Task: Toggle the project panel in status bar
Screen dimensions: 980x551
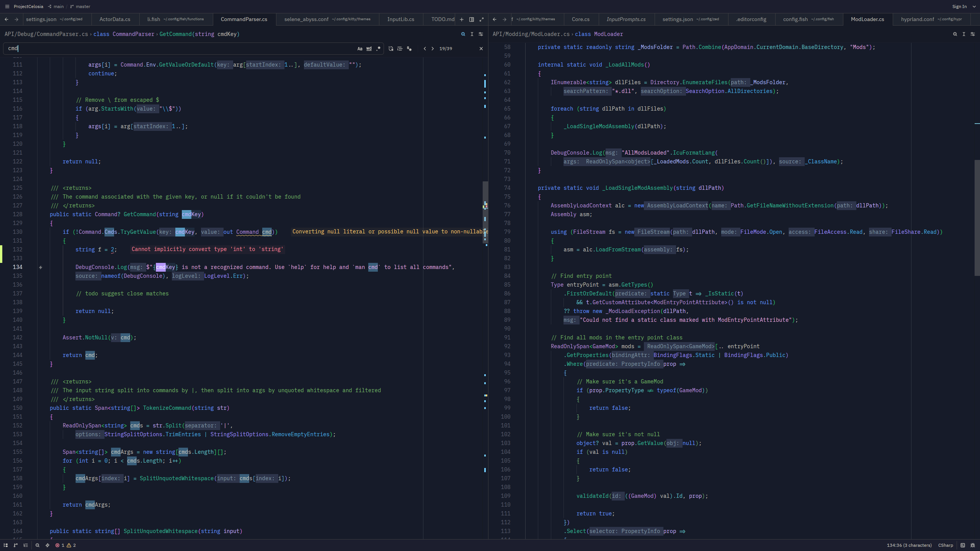Action: pyautogui.click(x=6, y=545)
